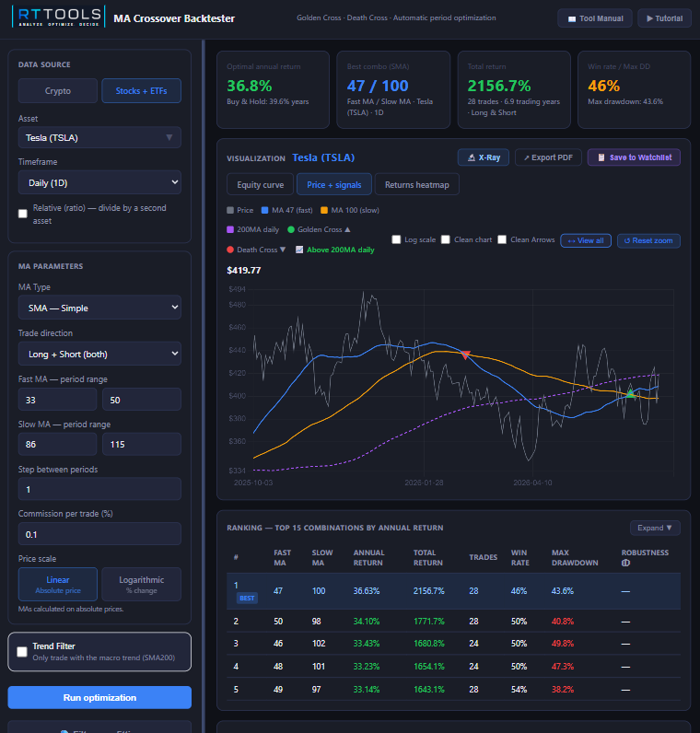Toggle the MA 100 (slow) legend swatch

[324, 210]
